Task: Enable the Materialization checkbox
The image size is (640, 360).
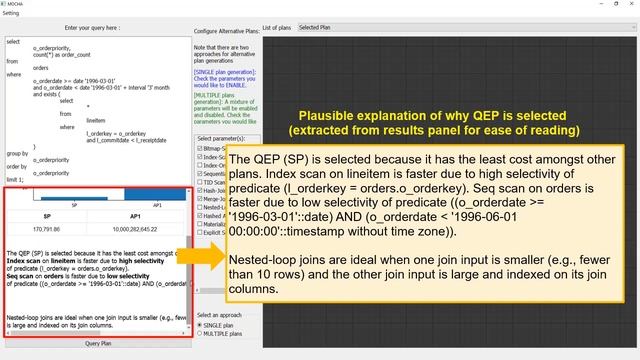Action: point(200,224)
